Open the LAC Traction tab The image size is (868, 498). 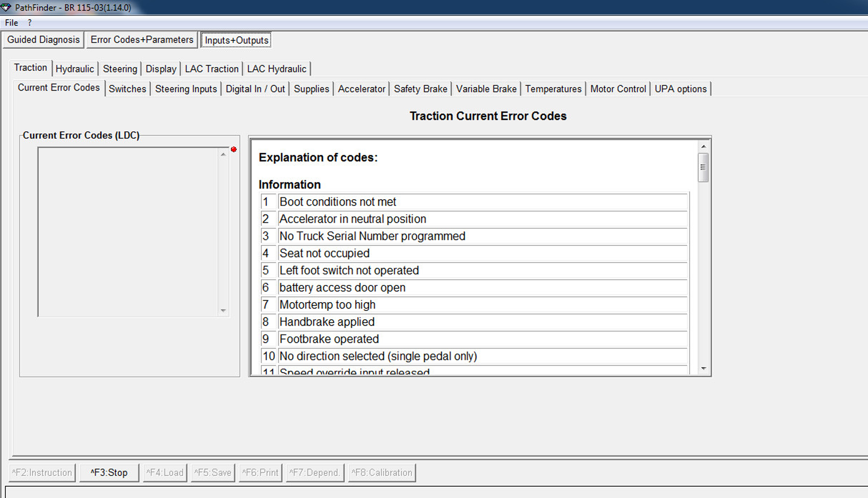[211, 69]
